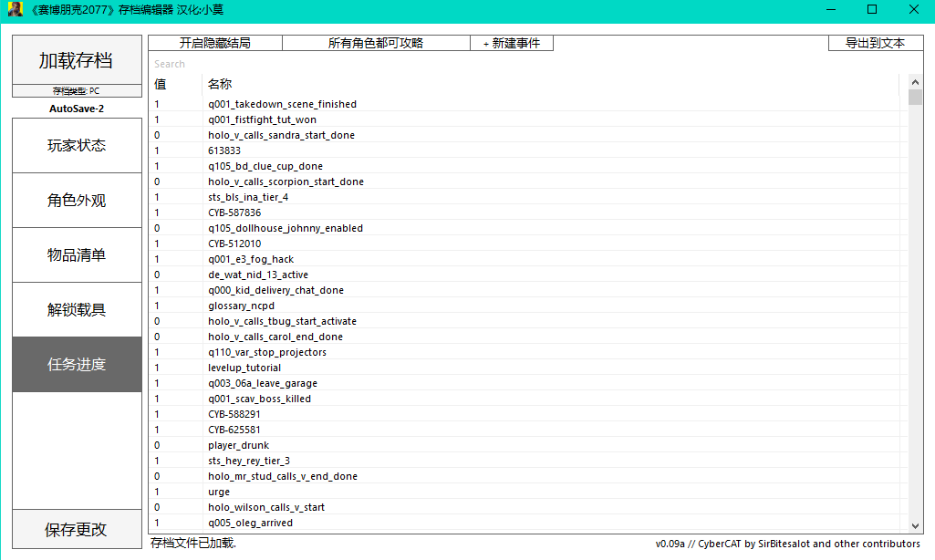This screenshot has height=560, width=935.
Task: Click the app icon in title bar
Action: [16, 10]
